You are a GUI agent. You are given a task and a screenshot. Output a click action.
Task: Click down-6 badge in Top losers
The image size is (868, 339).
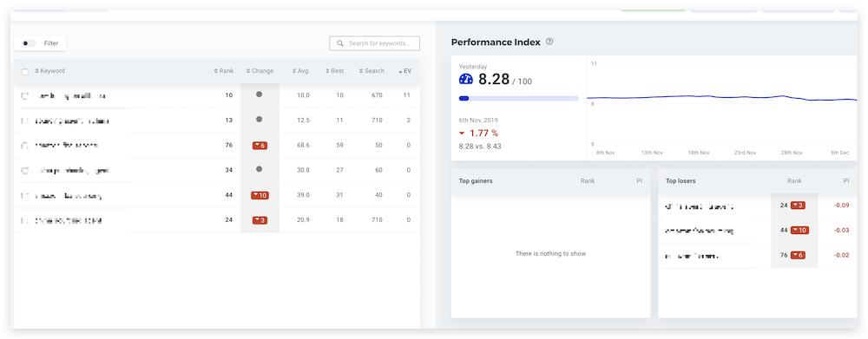click(x=798, y=255)
